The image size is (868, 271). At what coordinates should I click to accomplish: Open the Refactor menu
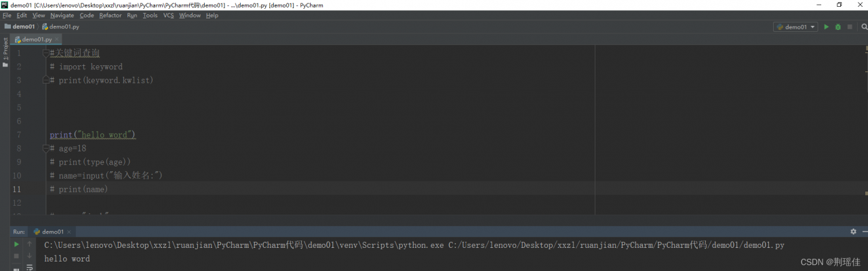coord(111,15)
